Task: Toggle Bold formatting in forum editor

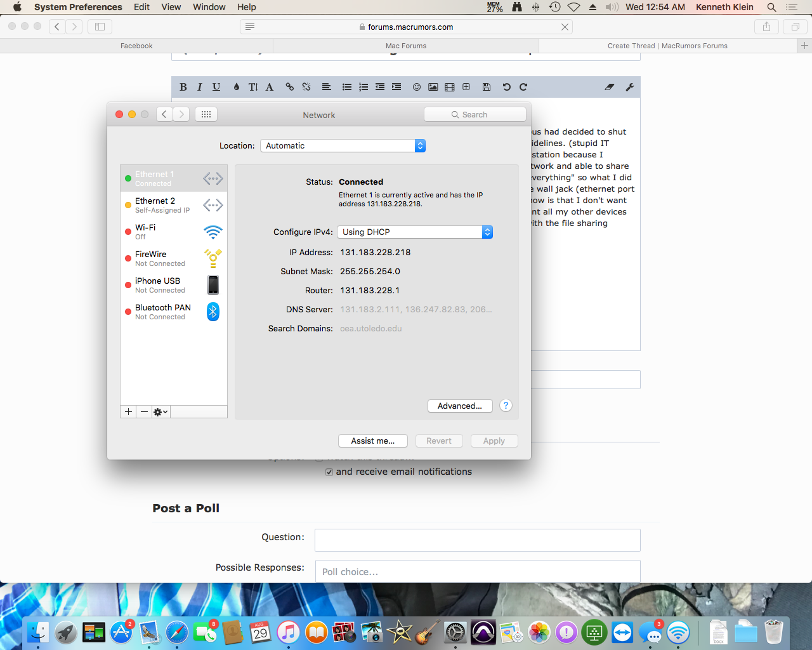Action: click(x=183, y=87)
